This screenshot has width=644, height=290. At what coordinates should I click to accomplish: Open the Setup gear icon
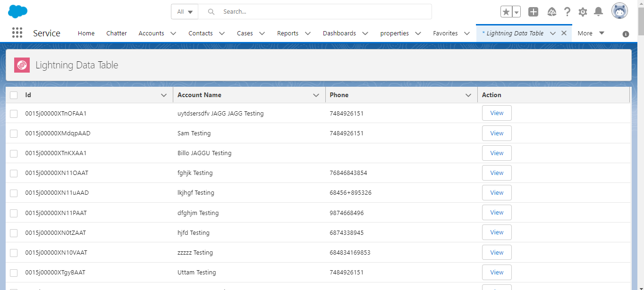point(583,11)
